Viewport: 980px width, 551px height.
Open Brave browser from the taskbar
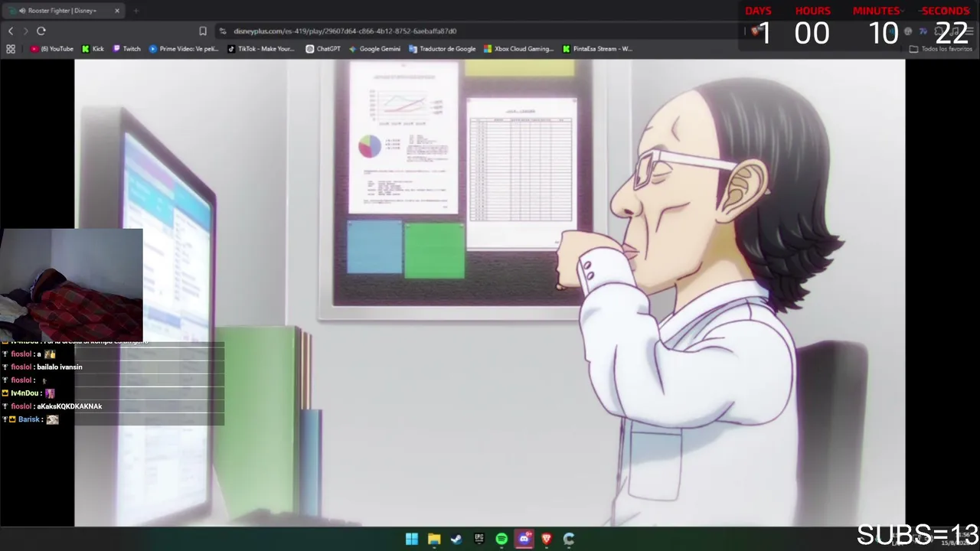click(547, 539)
